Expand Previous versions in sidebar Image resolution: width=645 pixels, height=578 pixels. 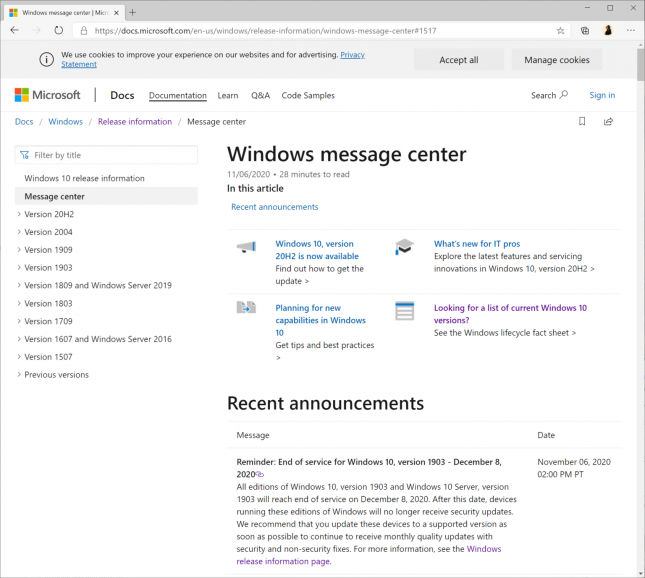point(19,374)
